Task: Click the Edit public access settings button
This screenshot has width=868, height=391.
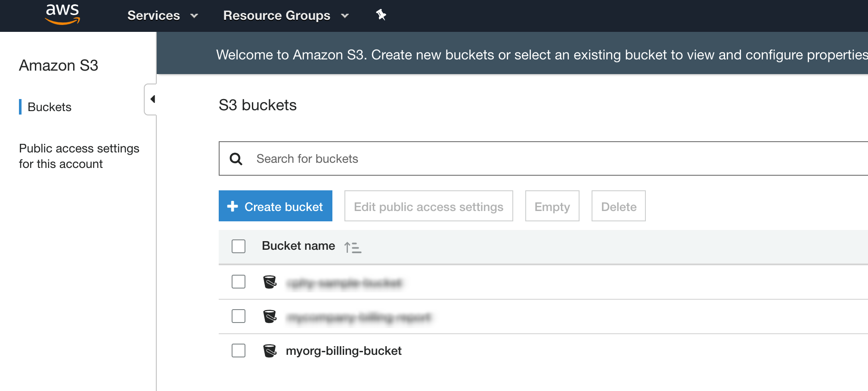Action: click(428, 206)
